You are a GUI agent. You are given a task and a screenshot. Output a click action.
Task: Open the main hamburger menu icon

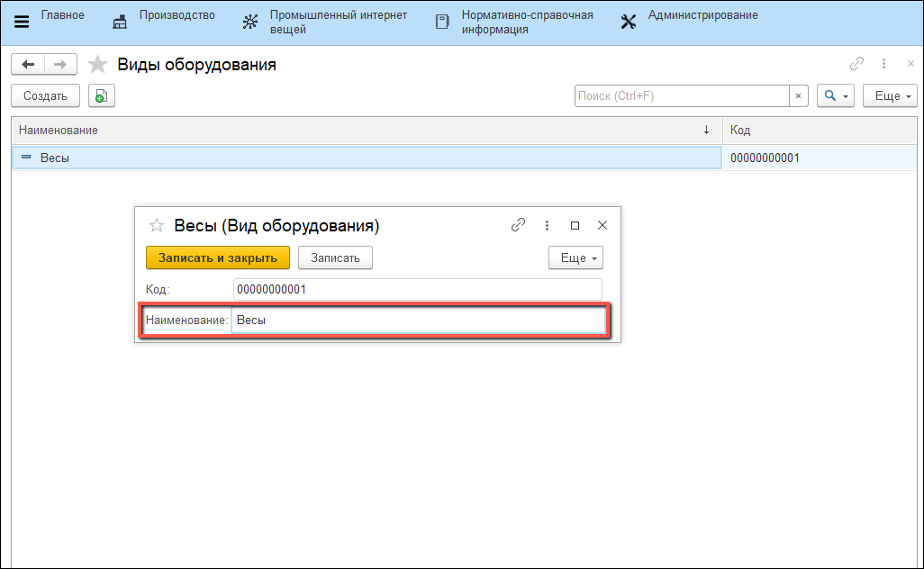pos(22,23)
